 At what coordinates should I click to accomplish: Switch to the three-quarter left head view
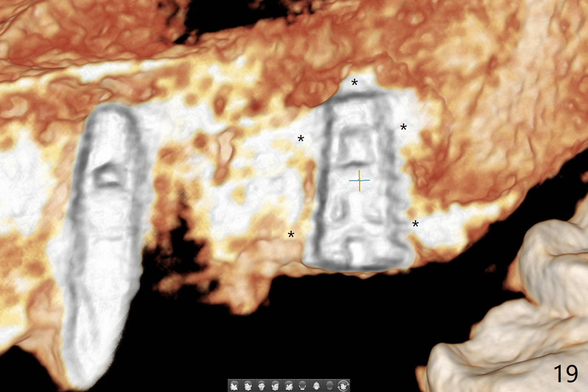(x=248, y=386)
